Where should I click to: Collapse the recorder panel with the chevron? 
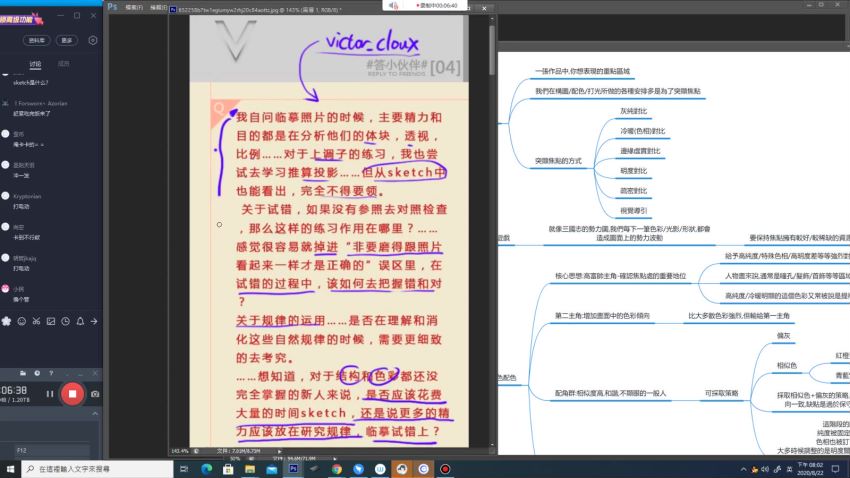pyautogui.click(x=95, y=414)
